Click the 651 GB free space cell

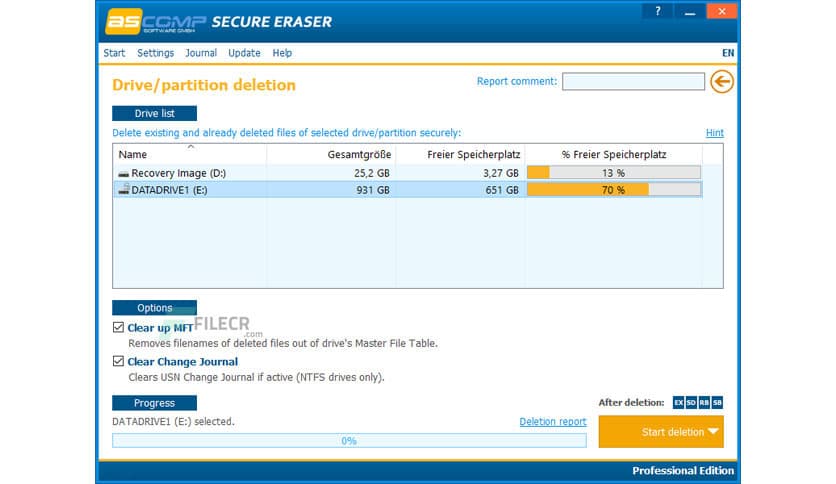tap(502, 190)
